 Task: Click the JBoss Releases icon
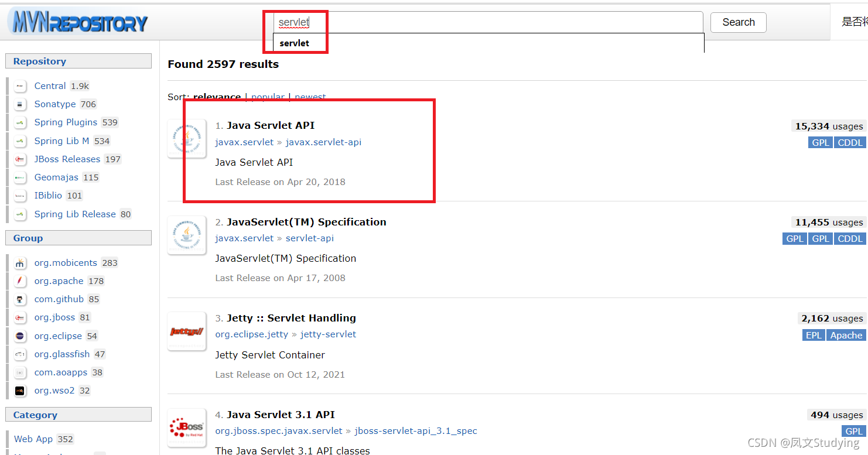20,159
